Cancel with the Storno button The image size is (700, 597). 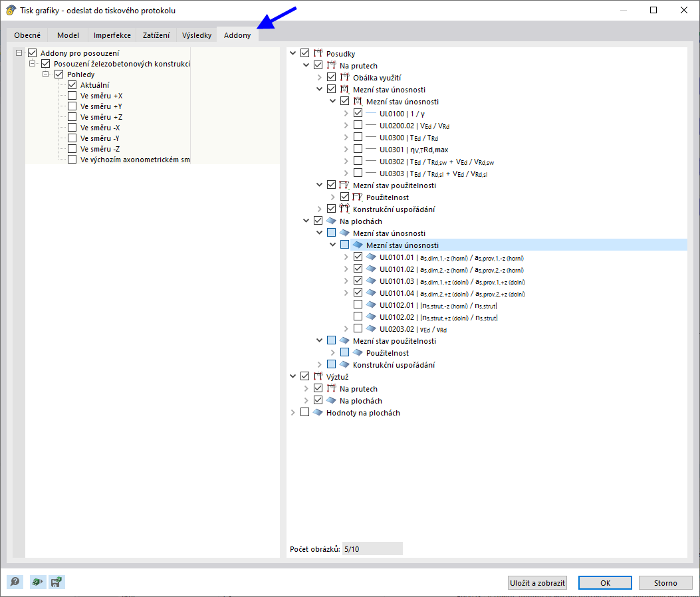point(665,583)
